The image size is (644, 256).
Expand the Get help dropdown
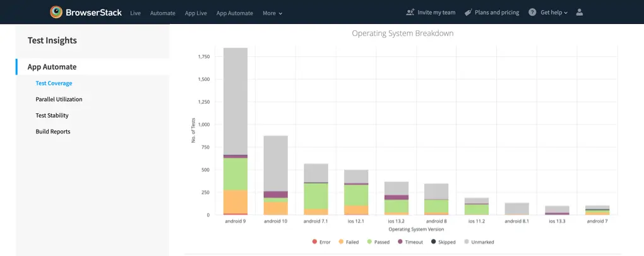(554, 13)
